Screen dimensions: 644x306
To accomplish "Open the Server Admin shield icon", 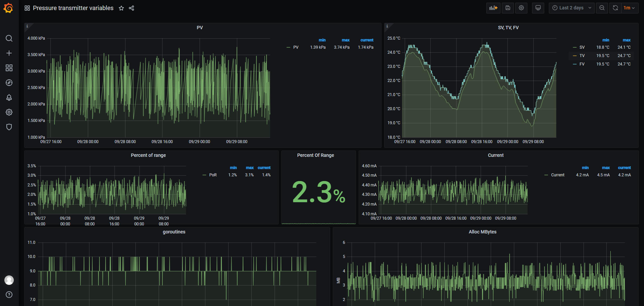I will pos(9,127).
